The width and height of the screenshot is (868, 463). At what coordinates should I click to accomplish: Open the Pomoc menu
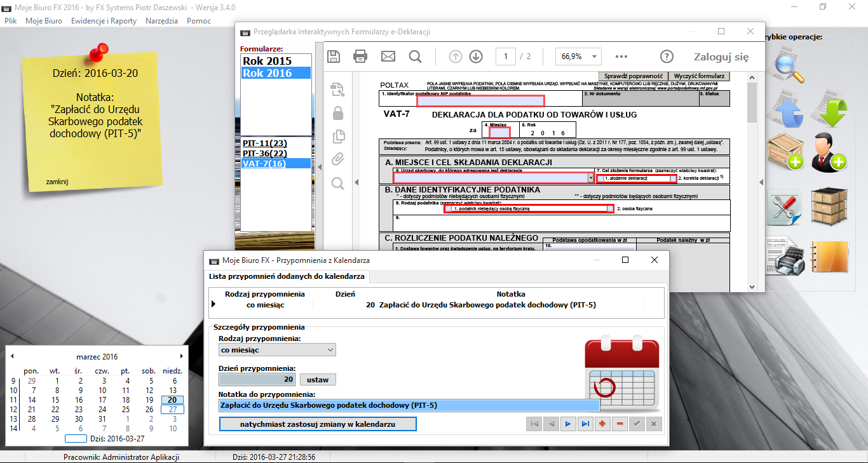199,21
